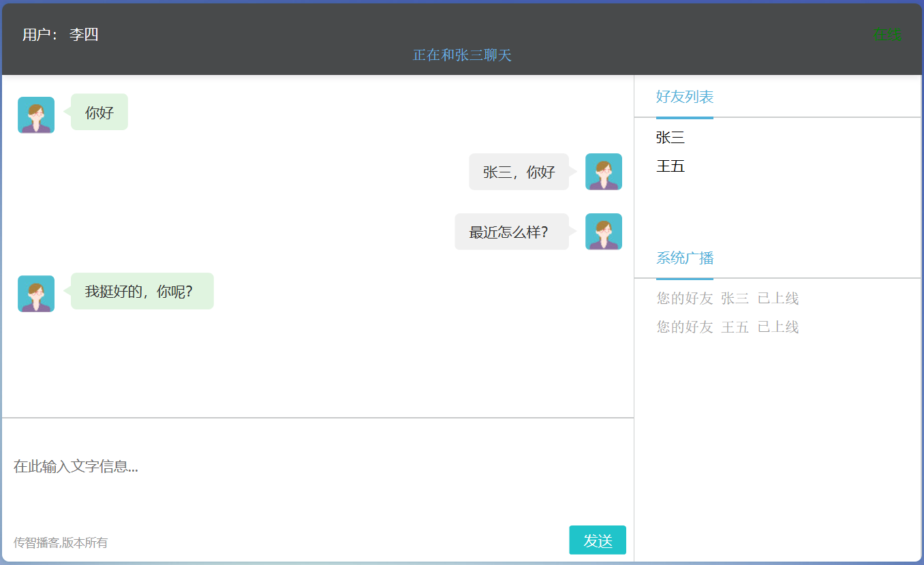
Task: Click the broadcast "张三 已上线" notice
Action: click(x=727, y=299)
